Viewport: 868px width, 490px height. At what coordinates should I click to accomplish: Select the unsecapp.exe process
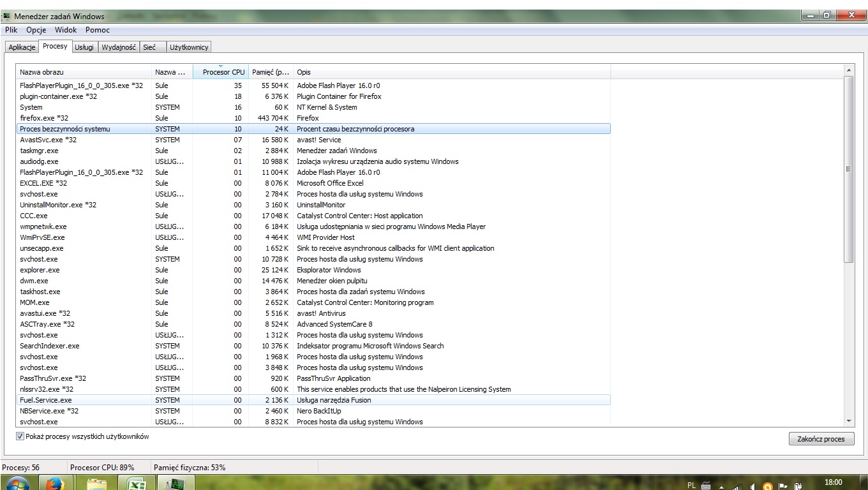[313, 248]
